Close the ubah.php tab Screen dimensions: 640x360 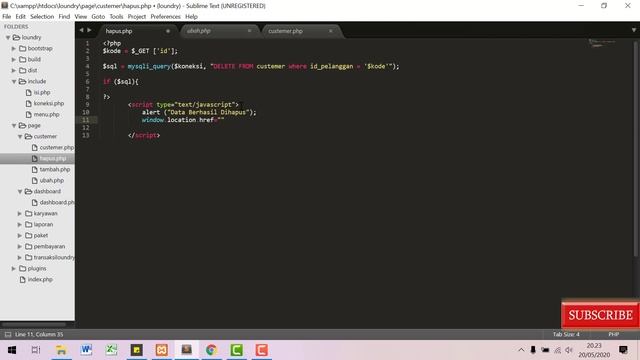[x=249, y=31]
